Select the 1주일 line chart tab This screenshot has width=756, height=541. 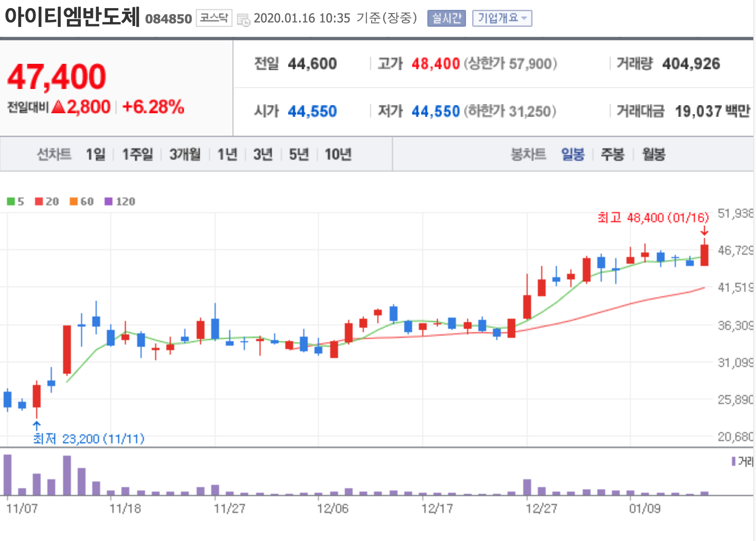click(x=137, y=154)
